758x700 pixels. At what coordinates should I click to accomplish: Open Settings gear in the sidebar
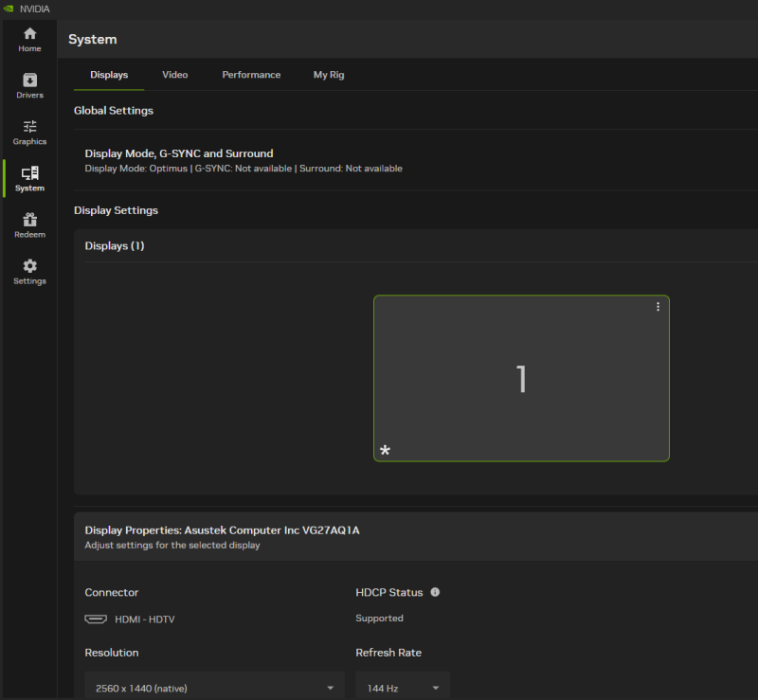[x=29, y=272]
